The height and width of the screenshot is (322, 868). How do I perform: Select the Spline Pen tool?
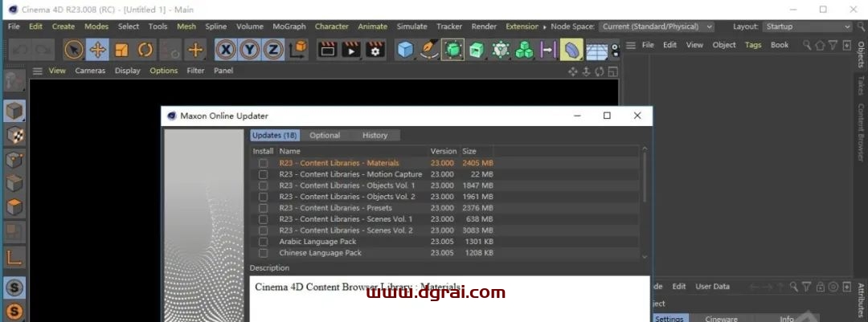click(x=429, y=50)
